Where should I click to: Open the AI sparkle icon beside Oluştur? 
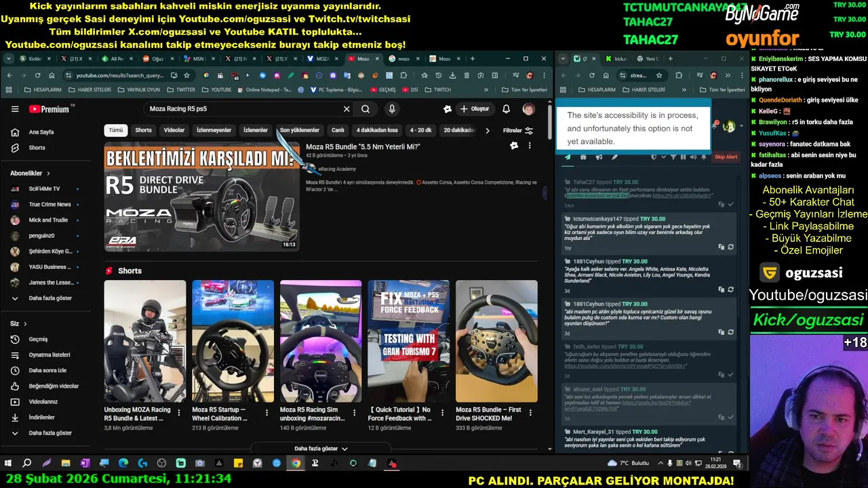click(448, 108)
